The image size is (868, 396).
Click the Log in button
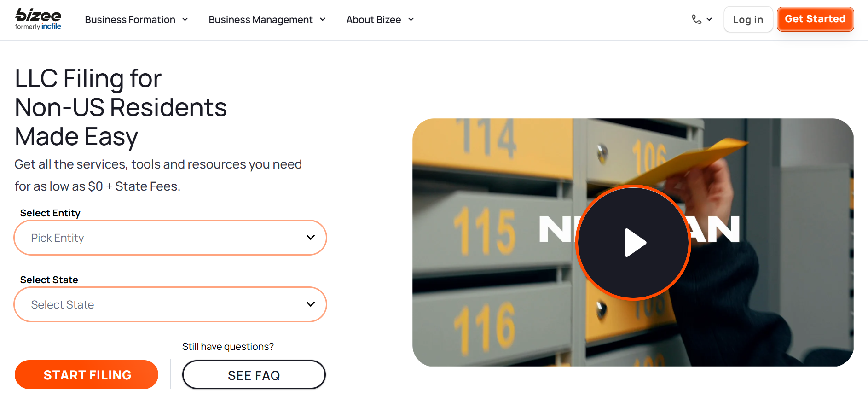tap(748, 19)
